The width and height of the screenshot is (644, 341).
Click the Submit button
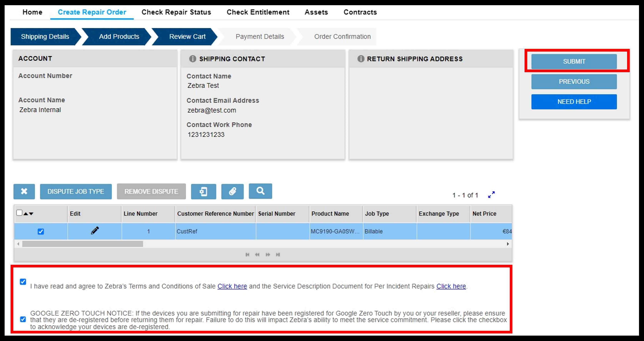click(x=574, y=61)
